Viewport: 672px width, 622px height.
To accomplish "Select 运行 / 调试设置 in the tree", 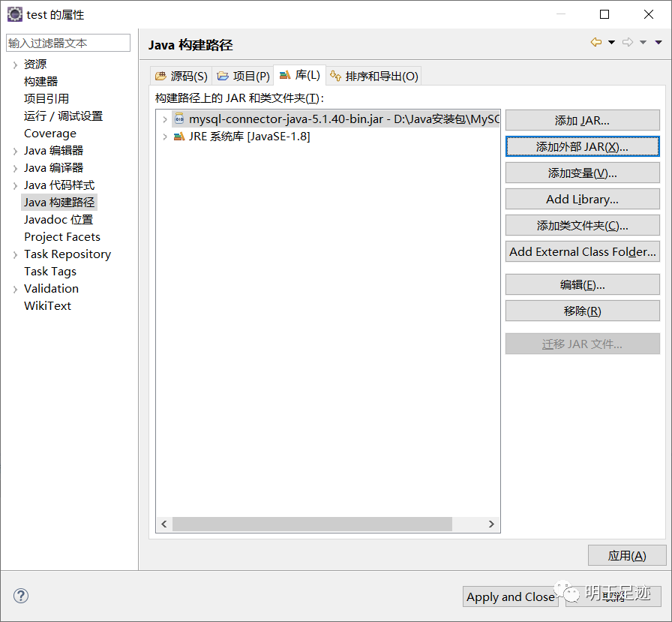I will coord(64,116).
